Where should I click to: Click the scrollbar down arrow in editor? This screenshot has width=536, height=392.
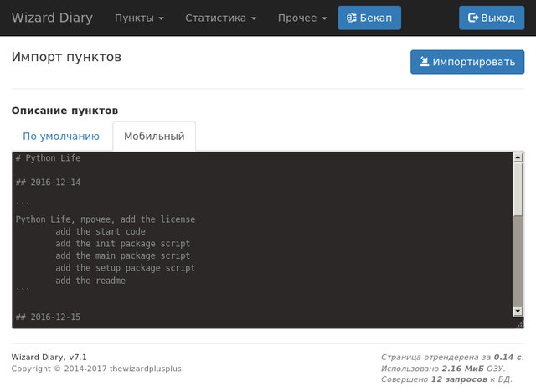click(x=518, y=311)
